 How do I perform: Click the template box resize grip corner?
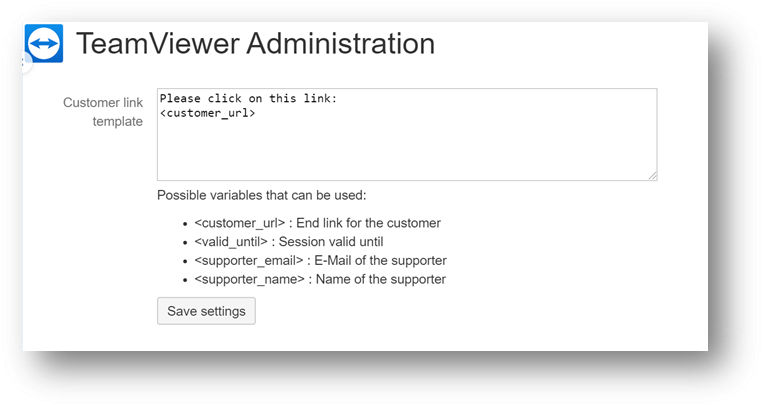point(652,176)
